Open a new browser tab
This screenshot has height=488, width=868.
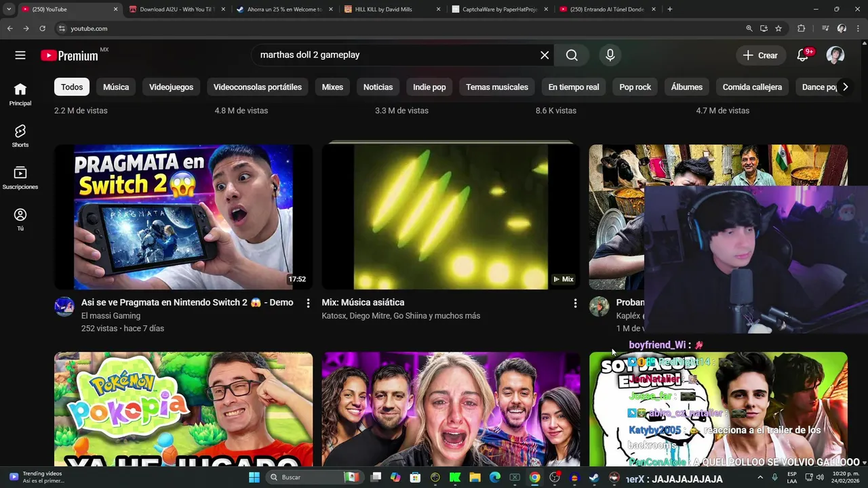pos(669,9)
